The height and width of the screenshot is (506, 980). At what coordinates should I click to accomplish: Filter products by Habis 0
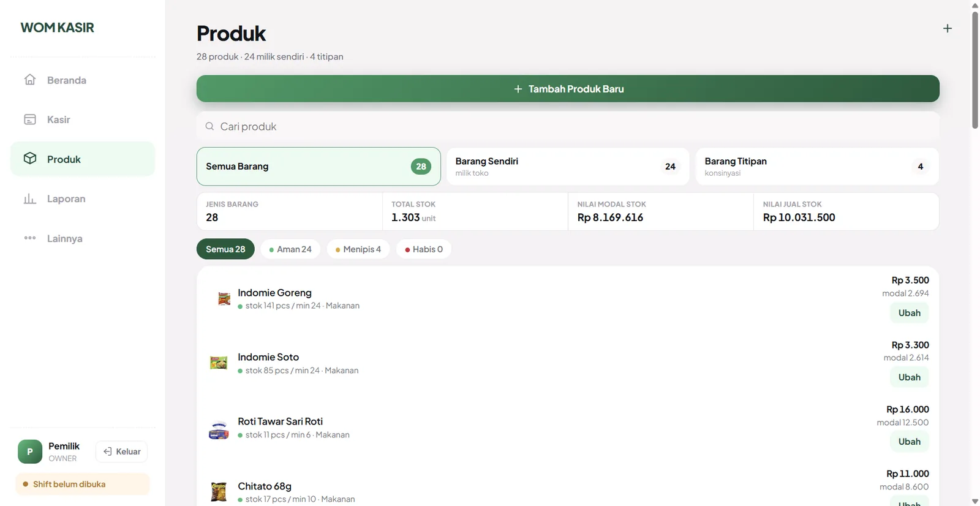(424, 249)
